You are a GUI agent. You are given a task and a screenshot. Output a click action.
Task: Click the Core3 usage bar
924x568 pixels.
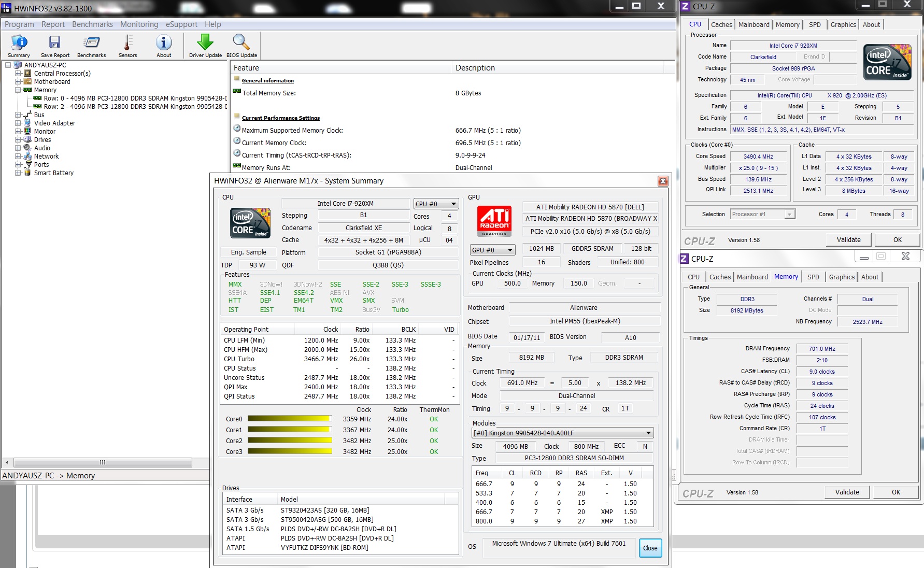[x=290, y=451]
